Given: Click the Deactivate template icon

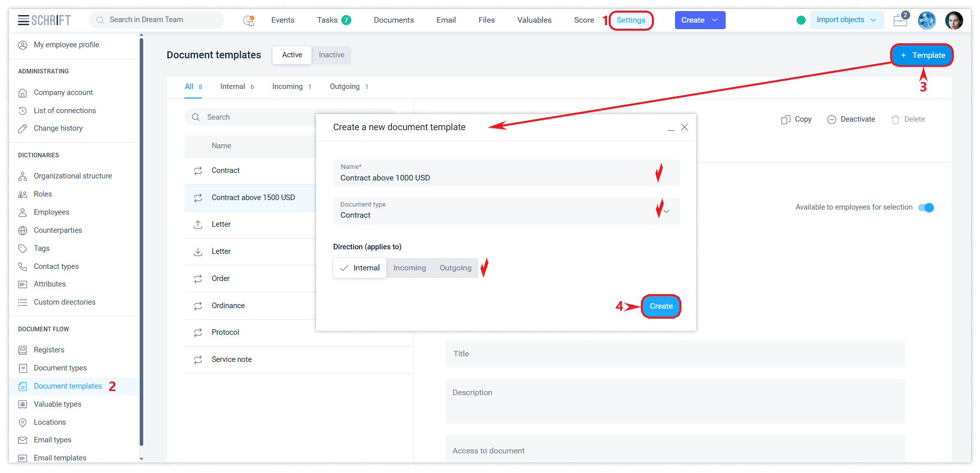Looking at the screenshot, I should click(832, 120).
